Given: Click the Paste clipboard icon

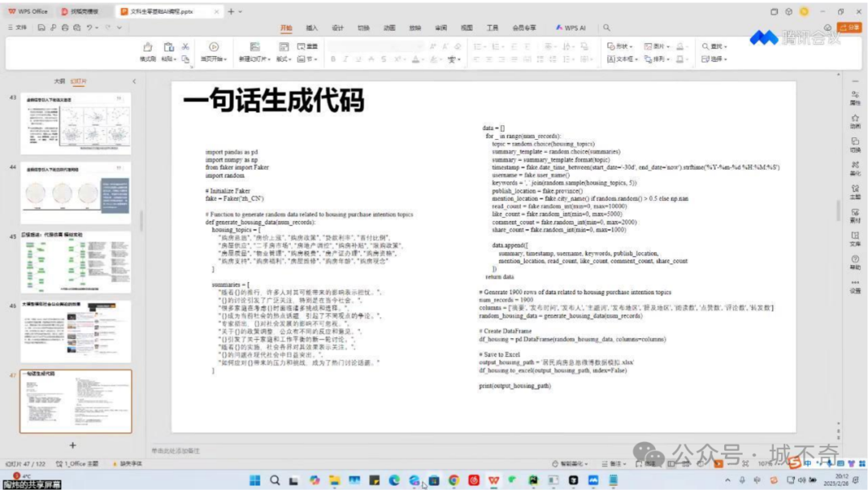Looking at the screenshot, I should [168, 47].
